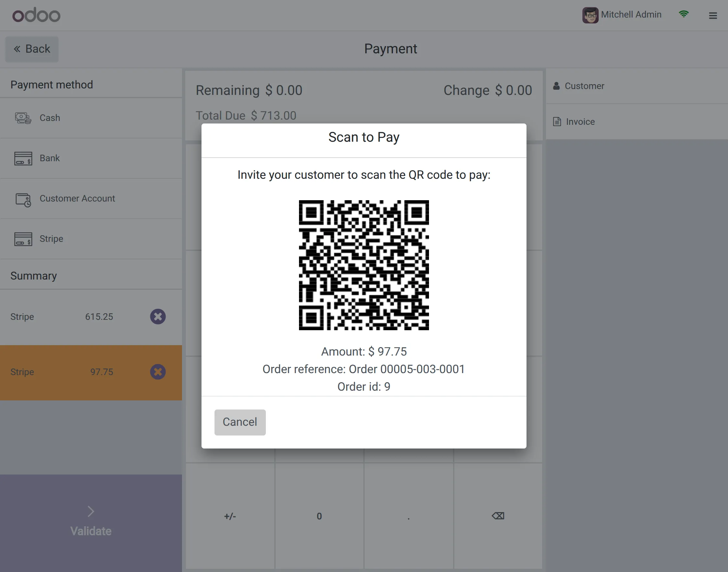Remove the selected Stripe 97.75 payment
Viewport: 728px width, 572px height.
point(158,372)
